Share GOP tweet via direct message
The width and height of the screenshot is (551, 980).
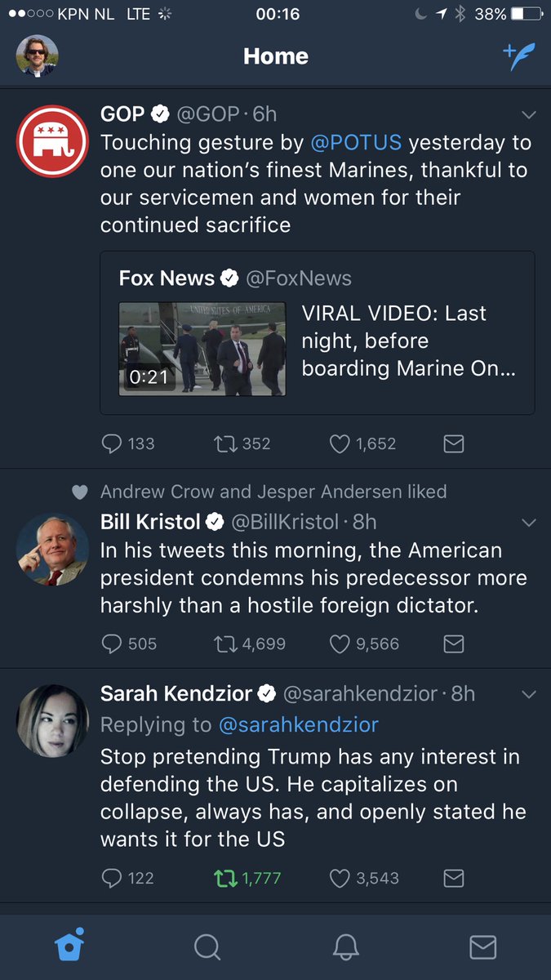[453, 443]
